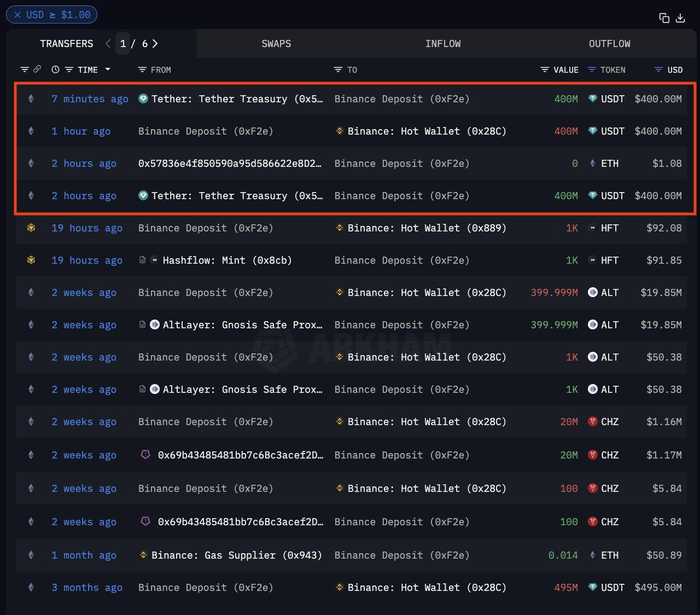Viewport: 700px width, 615px height.
Task: Click the purple entity icon in 100 CHZ row
Action: pyautogui.click(x=145, y=521)
